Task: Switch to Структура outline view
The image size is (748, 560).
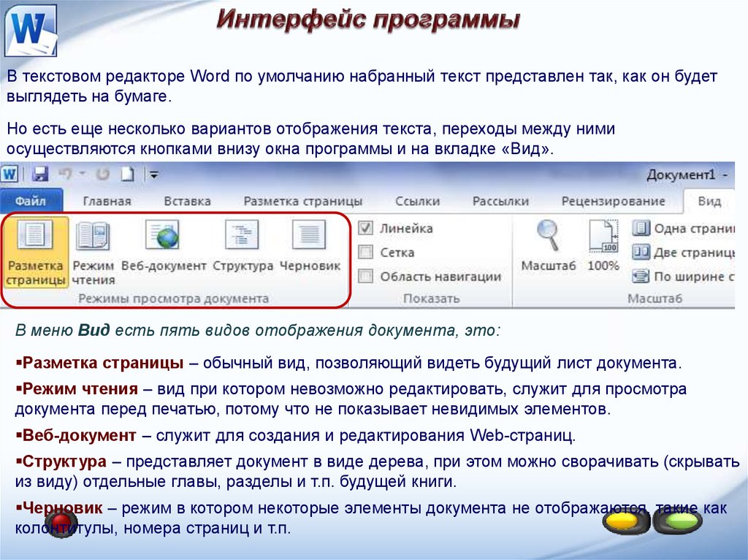Action: [x=243, y=246]
